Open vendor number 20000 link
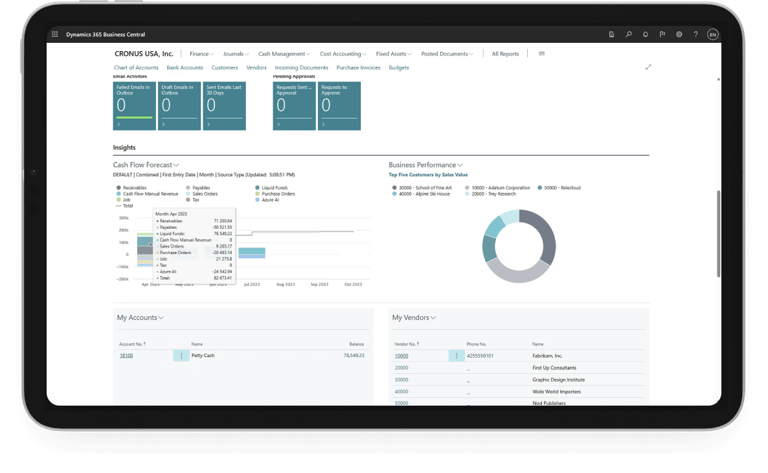 (x=401, y=368)
